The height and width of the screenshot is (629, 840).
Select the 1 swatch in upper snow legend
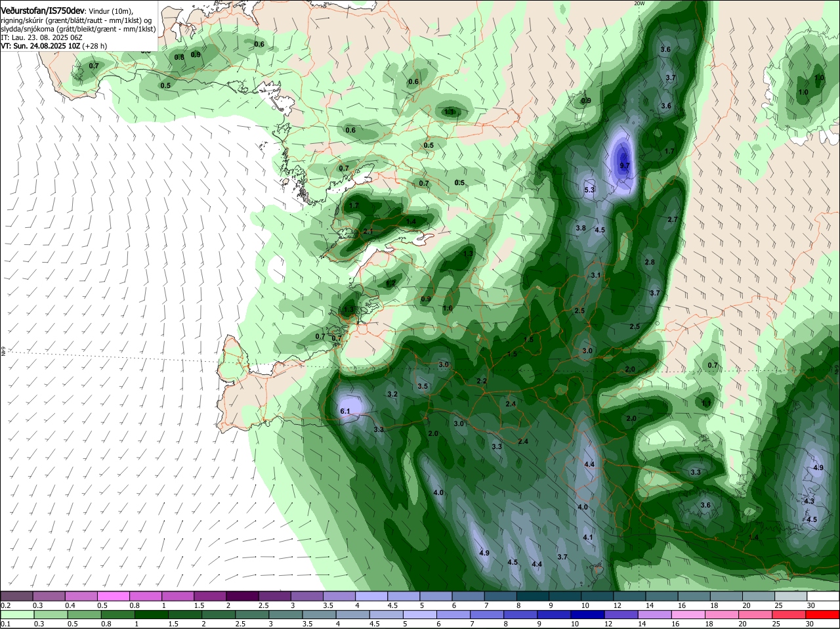point(178,596)
